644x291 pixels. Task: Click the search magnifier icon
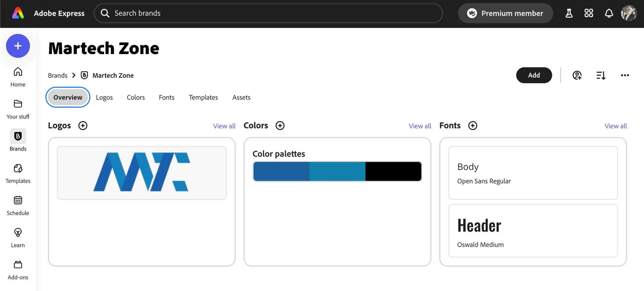[105, 13]
